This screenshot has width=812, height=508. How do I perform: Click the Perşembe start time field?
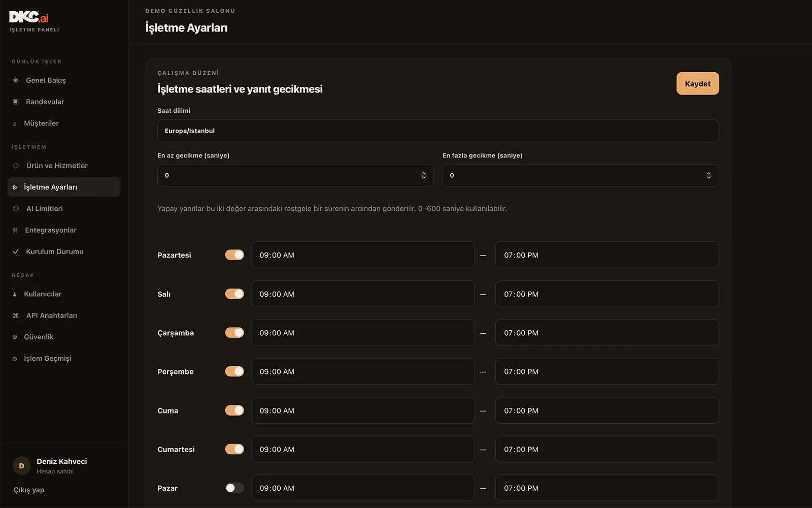(363, 371)
